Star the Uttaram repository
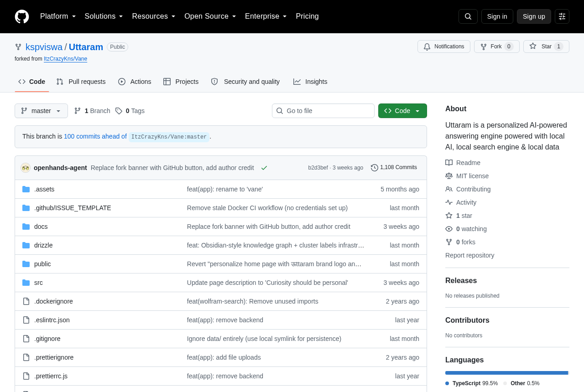584x392 pixels. [x=546, y=46]
